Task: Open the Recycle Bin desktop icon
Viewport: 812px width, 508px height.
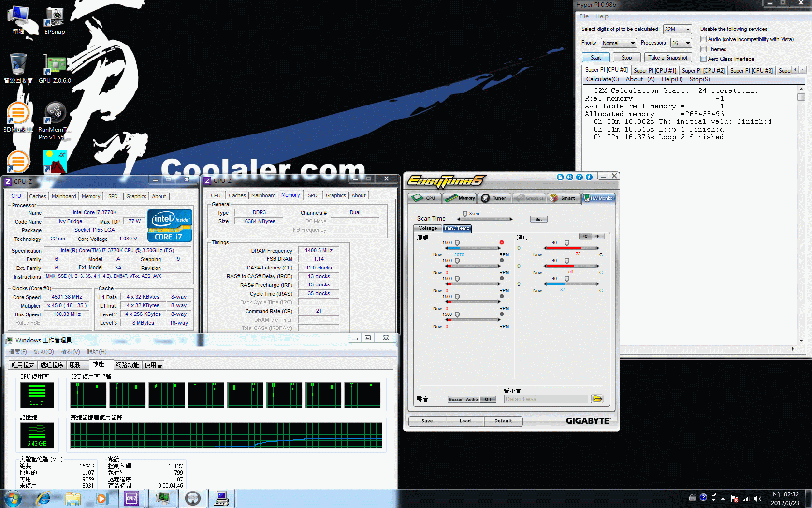Action: point(18,68)
